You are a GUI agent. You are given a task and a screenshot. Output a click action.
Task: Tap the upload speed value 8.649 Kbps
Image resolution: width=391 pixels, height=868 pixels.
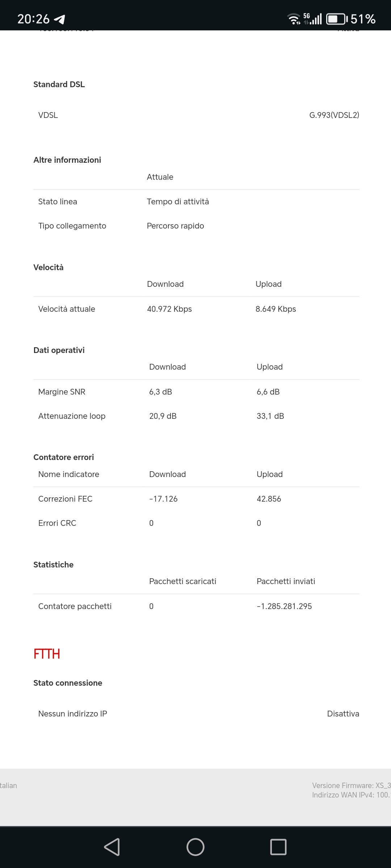276,309
